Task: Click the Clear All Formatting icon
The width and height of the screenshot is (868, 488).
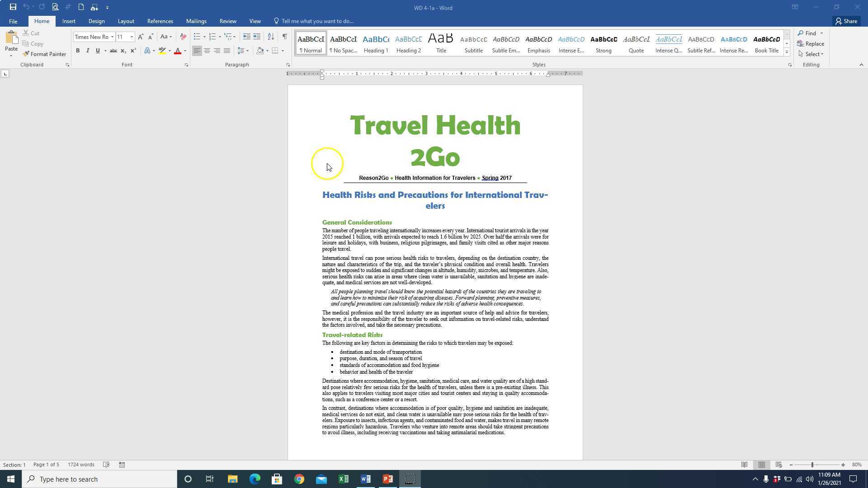Action: click(183, 37)
